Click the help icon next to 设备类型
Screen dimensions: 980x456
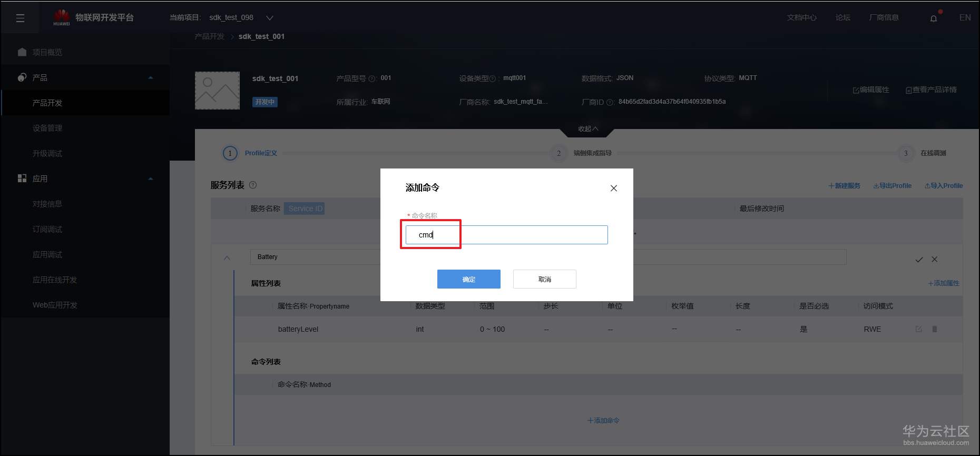point(493,79)
